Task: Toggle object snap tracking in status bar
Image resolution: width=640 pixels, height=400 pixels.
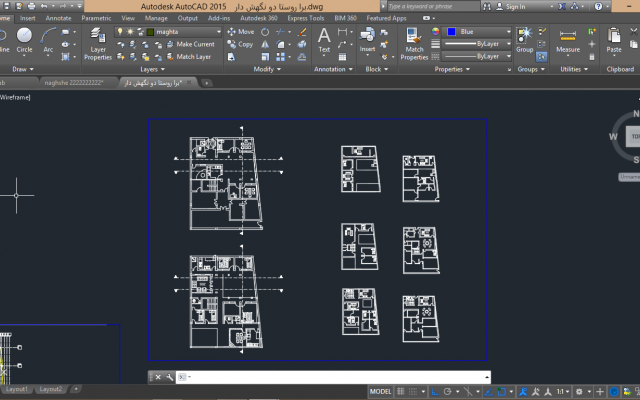Action: click(x=488, y=391)
